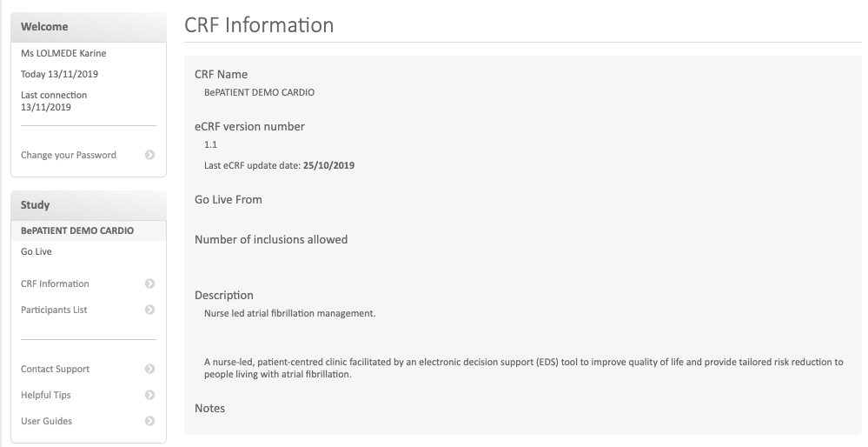Click the last eCRF update date 25/10/2019
The height and width of the screenshot is (447, 868).
click(328, 165)
